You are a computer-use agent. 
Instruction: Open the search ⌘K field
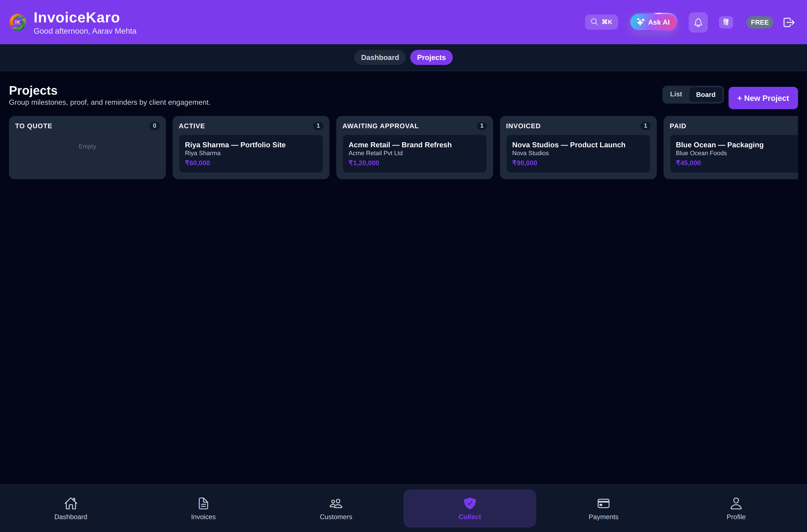point(601,22)
